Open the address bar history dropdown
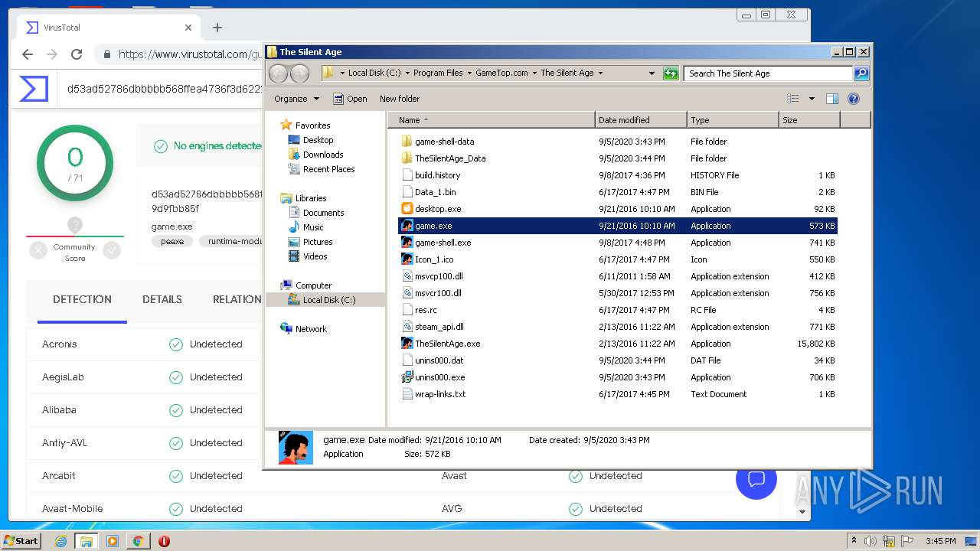 pyautogui.click(x=652, y=73)
